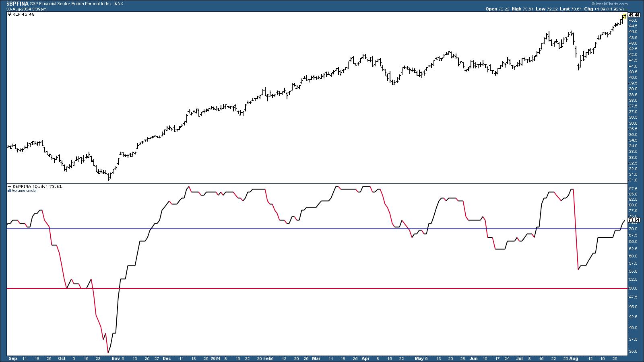Click the yellow highlighted latest XLF price bar
Viewport: 644px width, 362px height.
(624, 16)
